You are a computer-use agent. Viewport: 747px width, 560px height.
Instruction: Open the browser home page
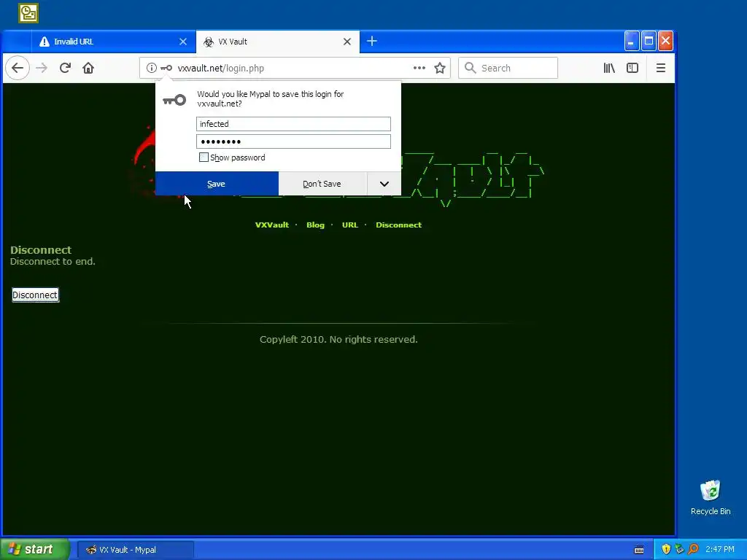88,68
